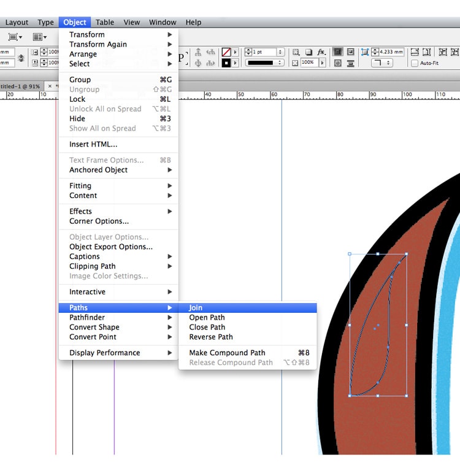Viewport: 460px width, 476px height.
Task: Open the Type menu
Action: click(x=45, y=22)
